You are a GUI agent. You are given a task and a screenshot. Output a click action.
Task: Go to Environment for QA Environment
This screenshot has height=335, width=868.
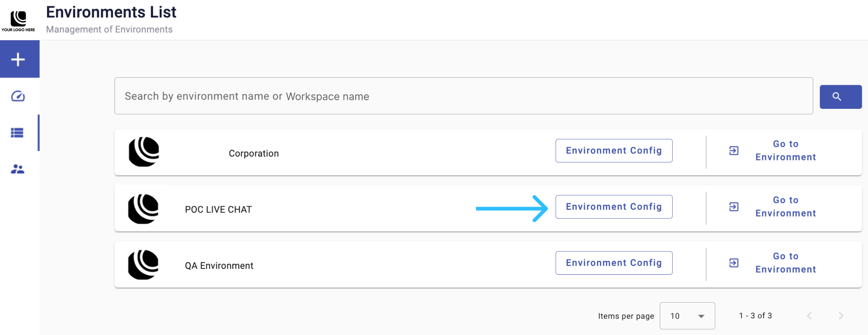pos(773,263)
